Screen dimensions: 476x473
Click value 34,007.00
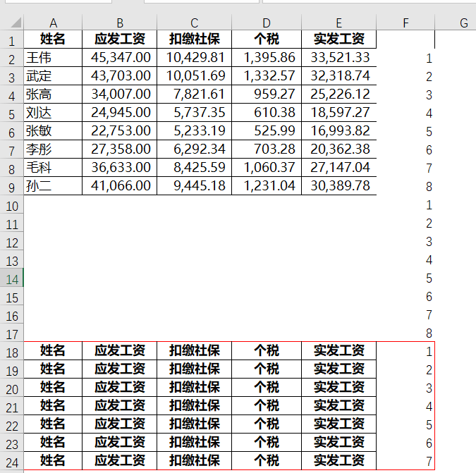click(120, 94)
